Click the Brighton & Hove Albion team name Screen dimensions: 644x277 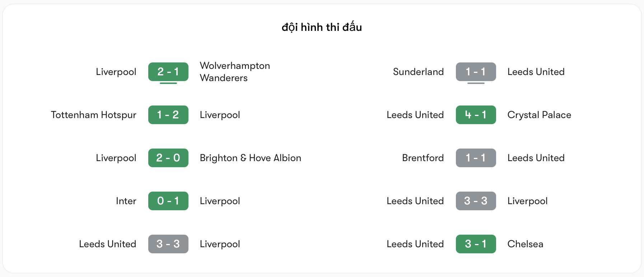pyautogui.click(x=250, y=158)
